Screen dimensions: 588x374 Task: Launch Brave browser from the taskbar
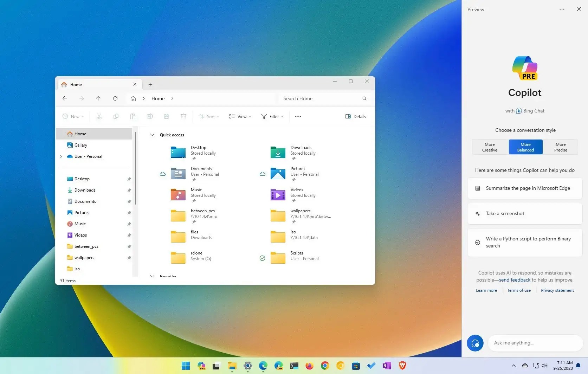(x=402, y=366)
